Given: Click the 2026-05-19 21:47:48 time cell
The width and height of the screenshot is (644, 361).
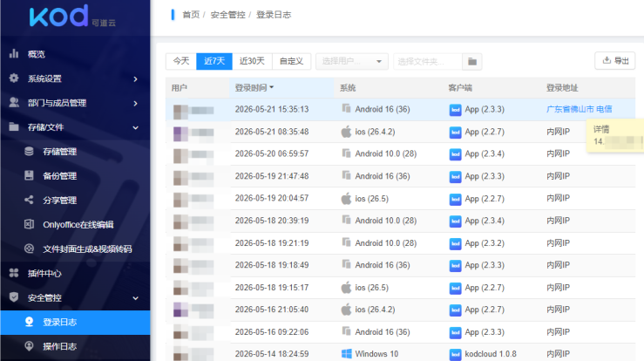Looking at the screenshot, I should [x=272, y=176].
